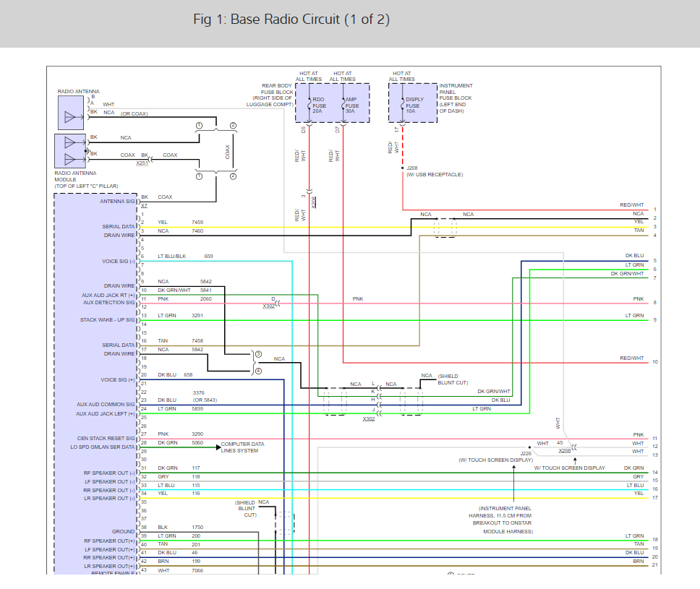Click the W/ USB Receptacle note
Screen dimensions: 700x589
click(434, 175)
